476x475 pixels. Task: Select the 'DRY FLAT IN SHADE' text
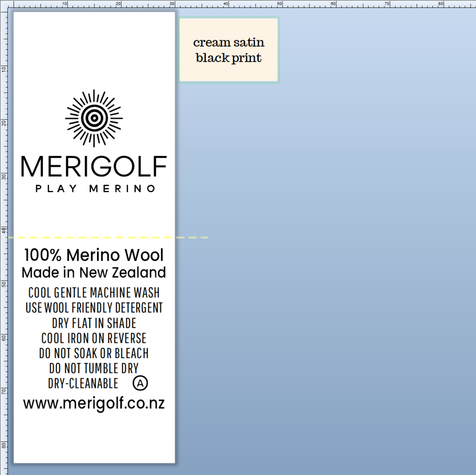94,323
